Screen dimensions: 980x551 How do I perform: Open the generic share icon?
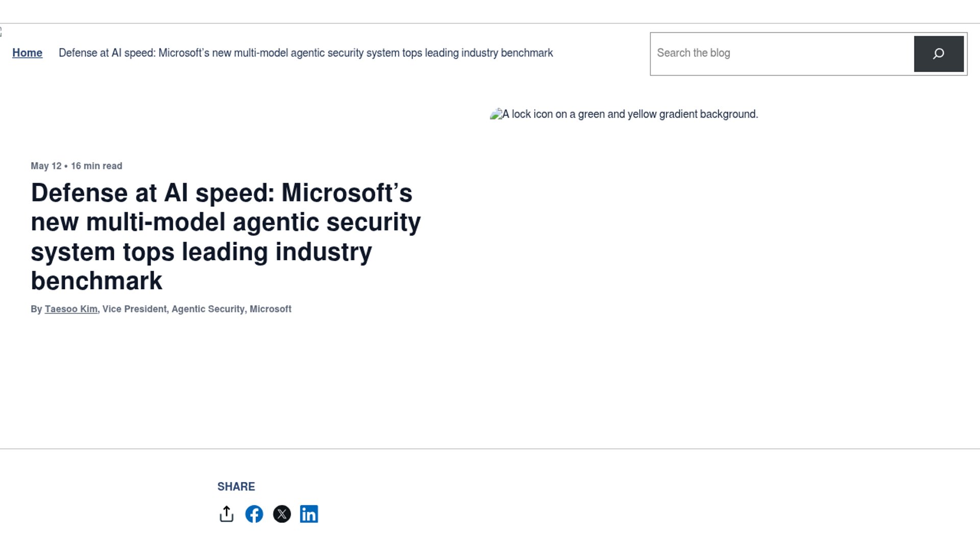pyautogui.click(x=227, y=514)
